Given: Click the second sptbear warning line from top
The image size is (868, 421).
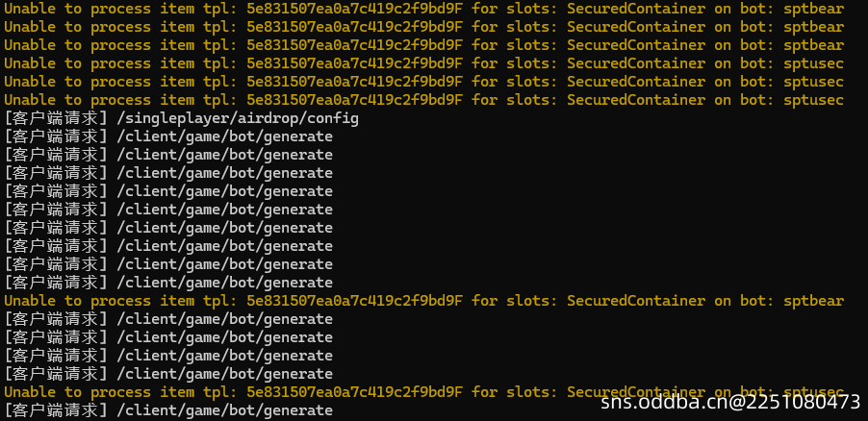Looking at the screenshot, I should (423, 27).
